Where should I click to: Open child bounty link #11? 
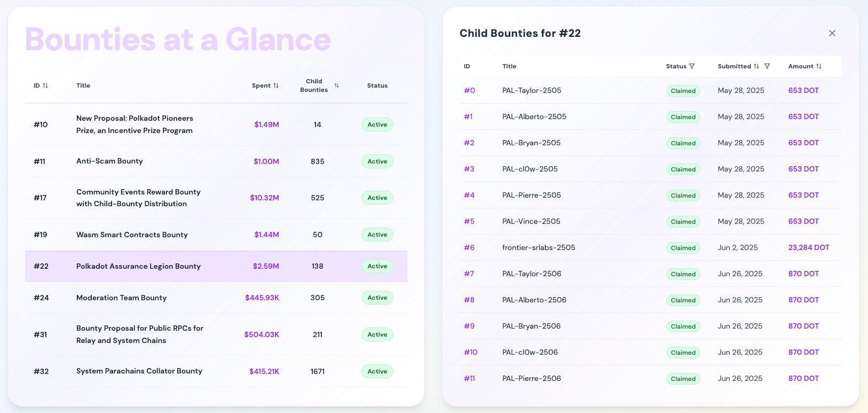[469, 378]
